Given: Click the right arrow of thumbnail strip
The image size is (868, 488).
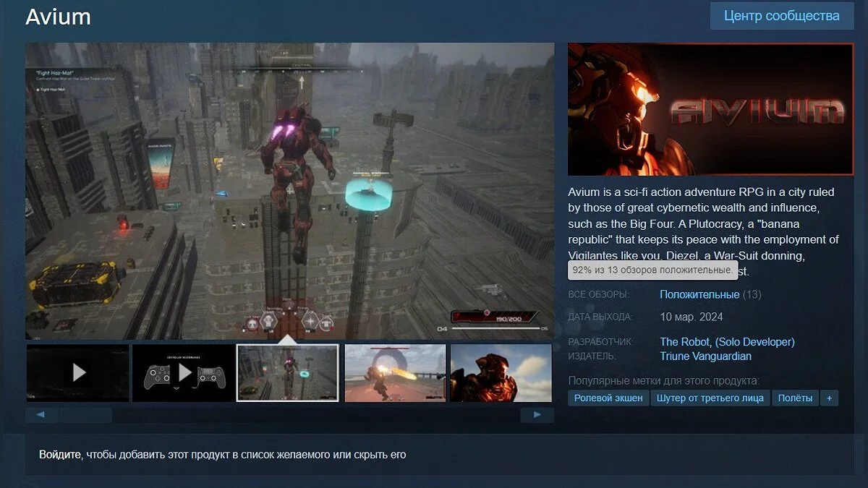Looking at the screenshot, I should tap(537, 415).
